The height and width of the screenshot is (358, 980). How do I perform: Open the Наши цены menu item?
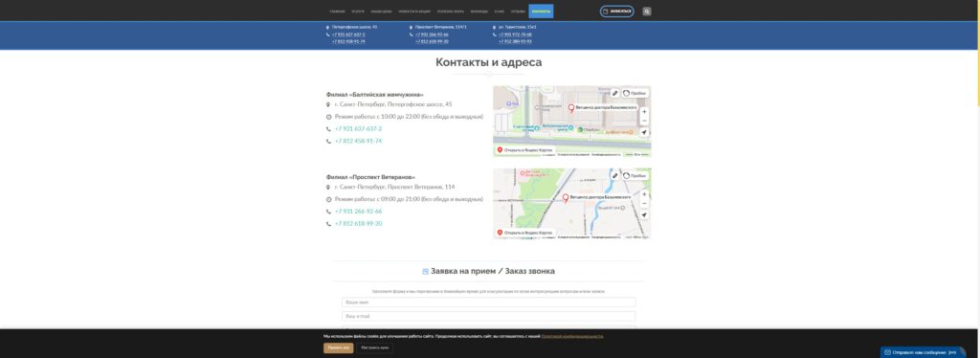(381, 11)
